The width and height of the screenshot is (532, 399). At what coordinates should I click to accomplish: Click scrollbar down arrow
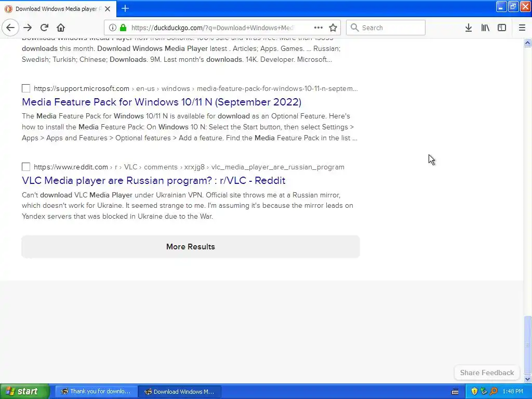tap(528, 379)
